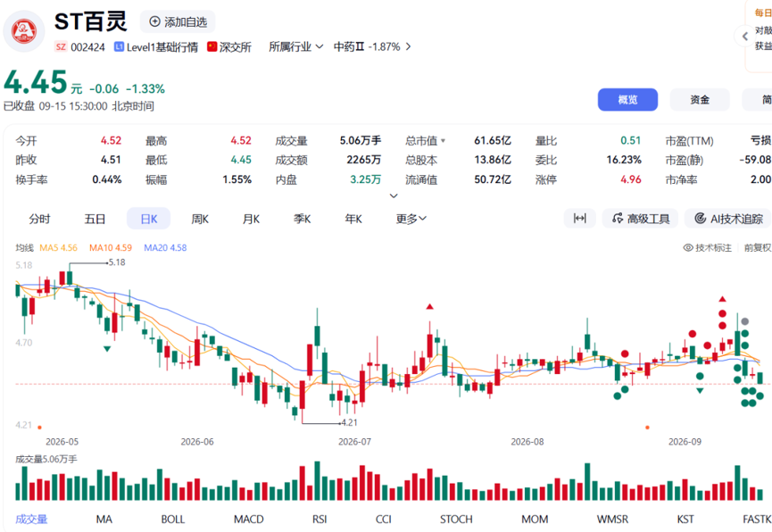Viewport: 772px width, 532px height.
Task: Switch to 分时 intraday tab
Action: click(39, 218)
